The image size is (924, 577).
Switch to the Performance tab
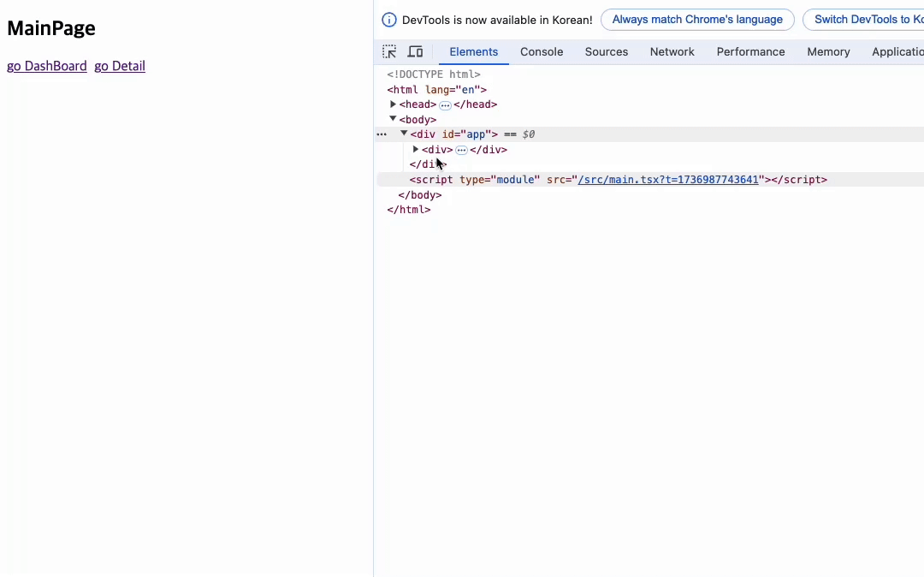point(750,52)
